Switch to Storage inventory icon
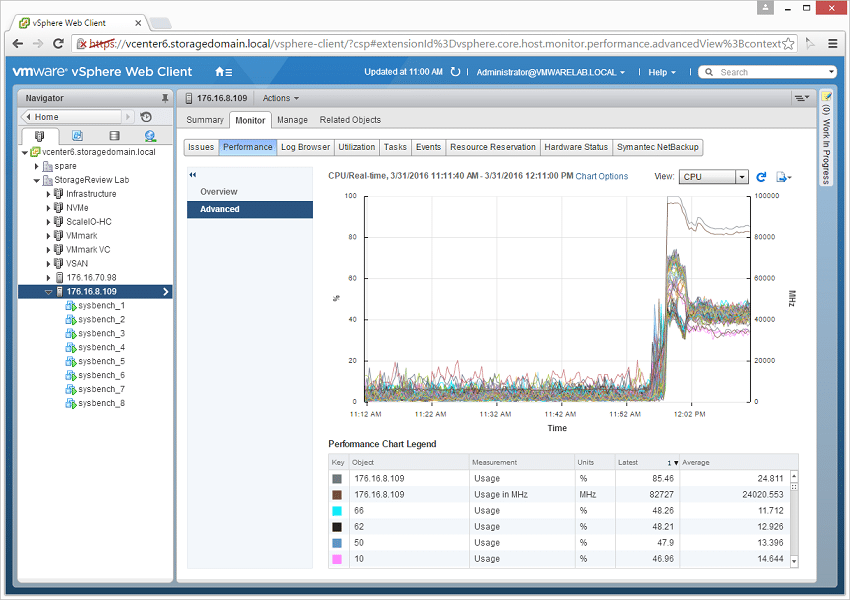 [114, 136]
